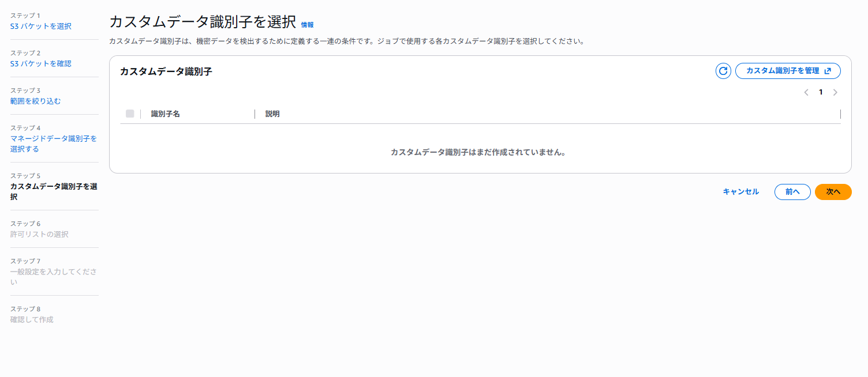Click the 説明 column header
This screenshot has width=868, height=377.
point(272,114)
